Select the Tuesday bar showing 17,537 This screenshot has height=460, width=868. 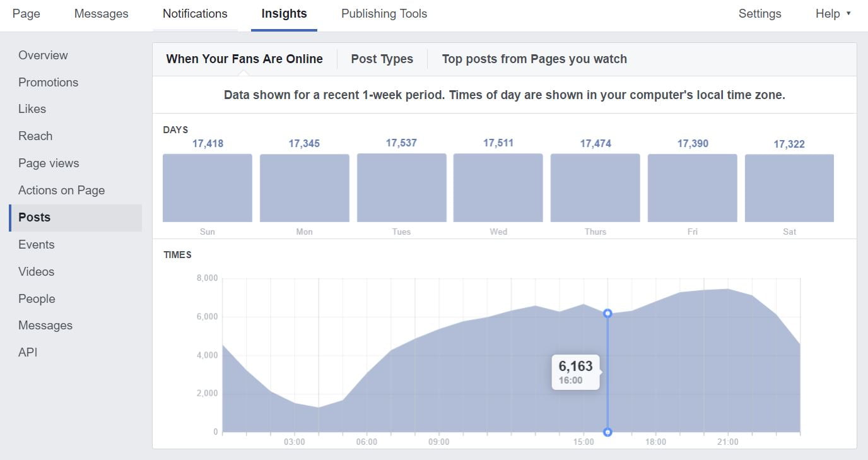click(401, 188)
